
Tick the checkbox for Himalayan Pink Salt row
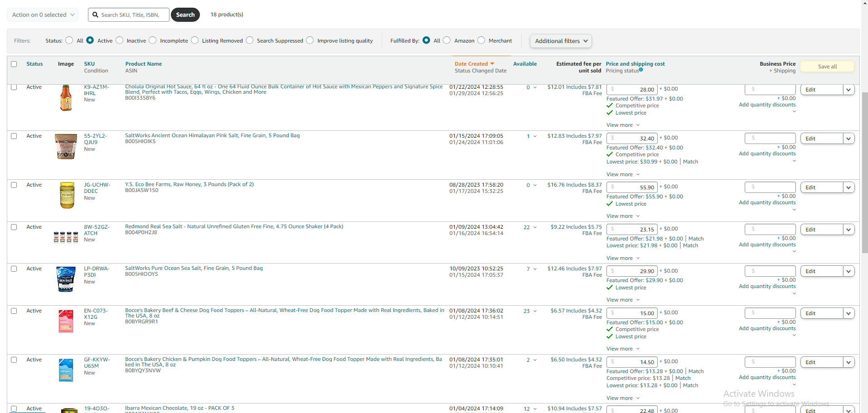point(14,136)
